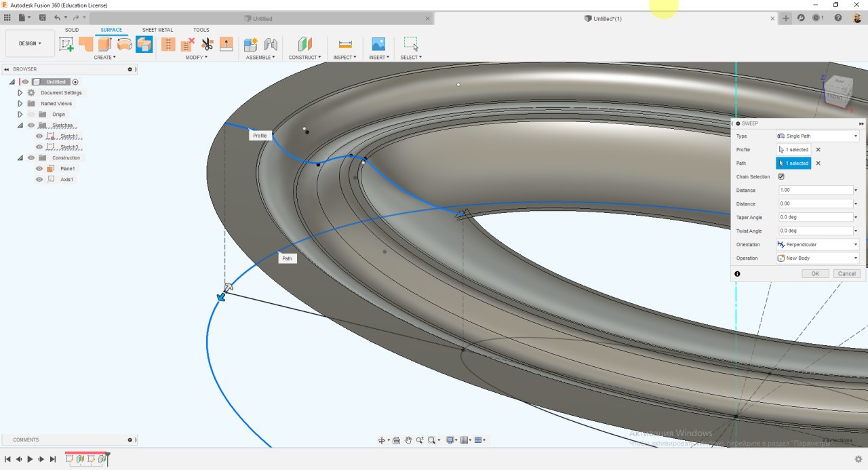Viewport: 868px width, 470px height.
Task: Select the New Component icon in Assemble
Action: click(x=251, y=44)
